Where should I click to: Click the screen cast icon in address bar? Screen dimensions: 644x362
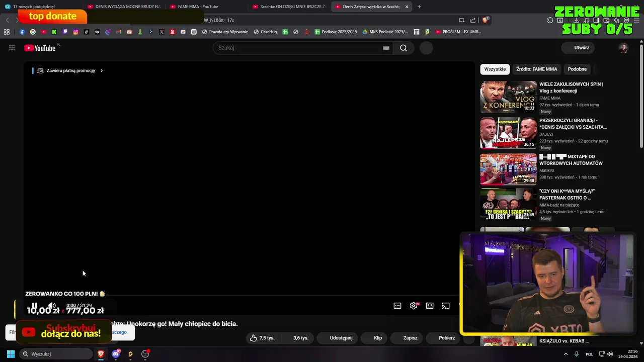click(x=461, y=20)
